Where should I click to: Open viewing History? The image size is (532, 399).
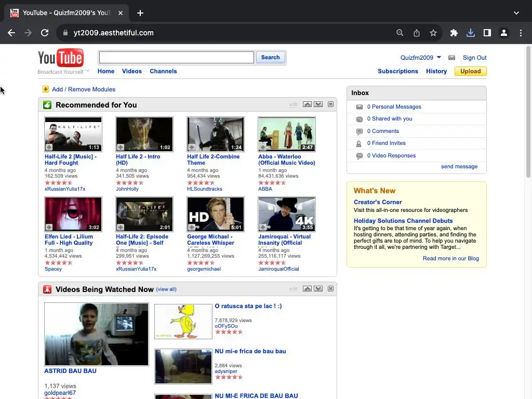[436, 71]
